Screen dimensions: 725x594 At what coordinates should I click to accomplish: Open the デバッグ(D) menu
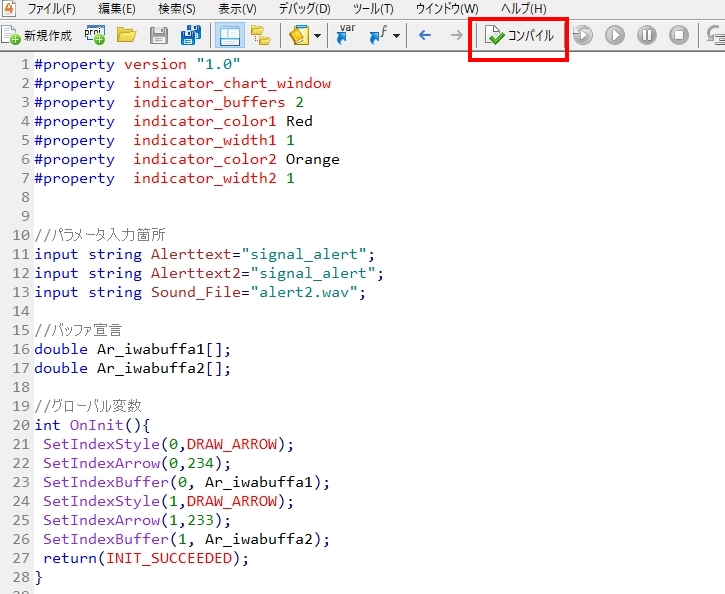click(x=304, y=9)
